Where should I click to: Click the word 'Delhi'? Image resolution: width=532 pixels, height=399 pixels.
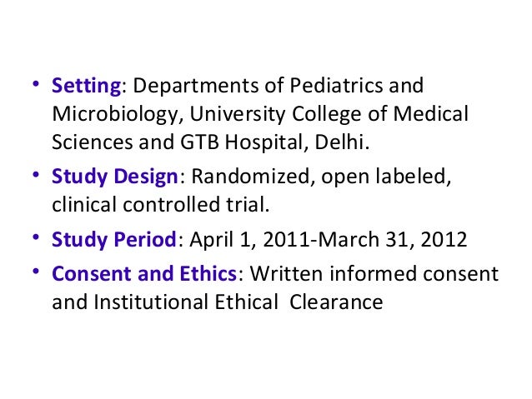click(x=339, y=142)
